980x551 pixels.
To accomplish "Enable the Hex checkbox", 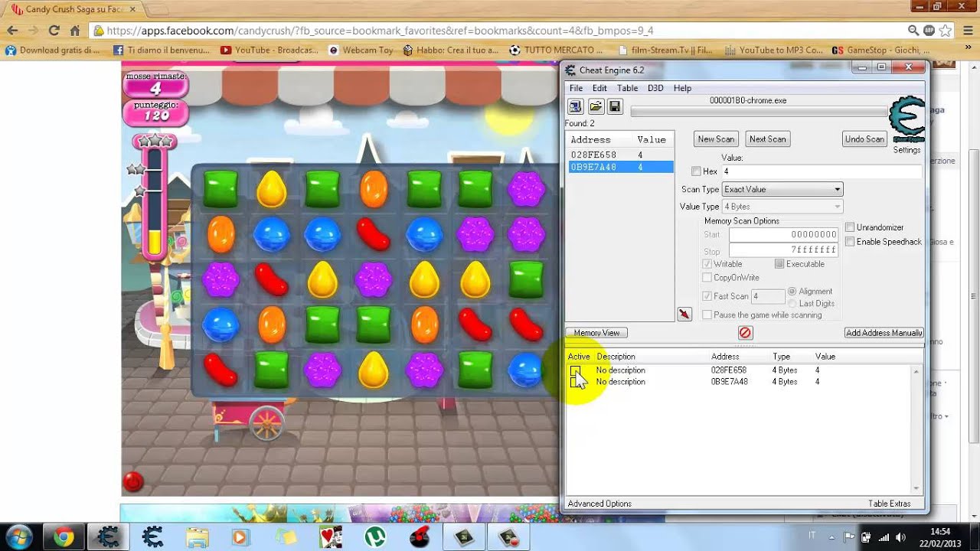I will tap(696, 171).
